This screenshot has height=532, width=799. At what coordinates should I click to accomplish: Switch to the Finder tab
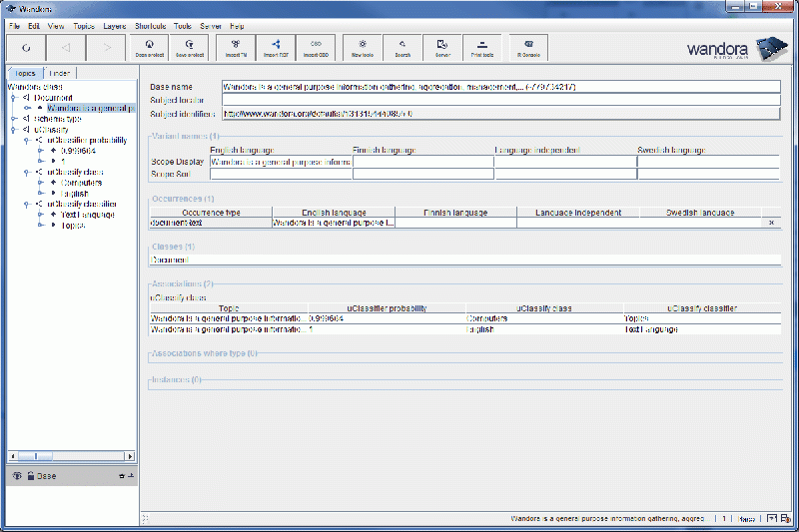point(60,73)
